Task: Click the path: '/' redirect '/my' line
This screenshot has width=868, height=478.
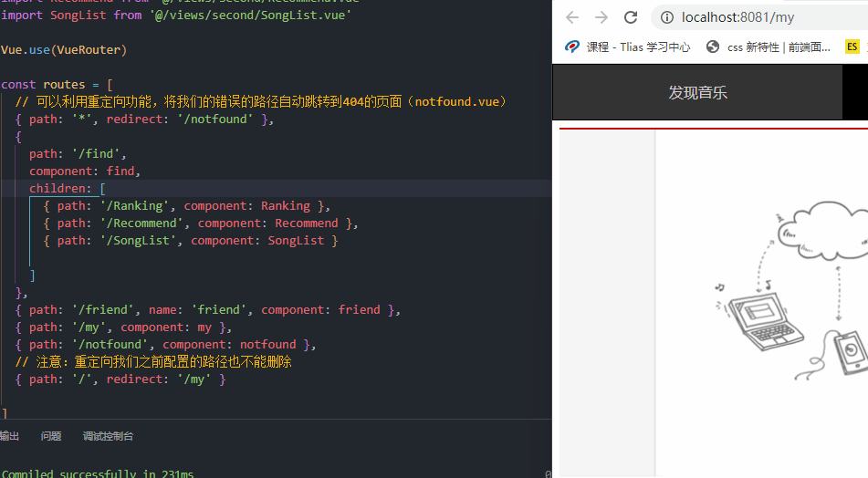Action: [120, 379]
